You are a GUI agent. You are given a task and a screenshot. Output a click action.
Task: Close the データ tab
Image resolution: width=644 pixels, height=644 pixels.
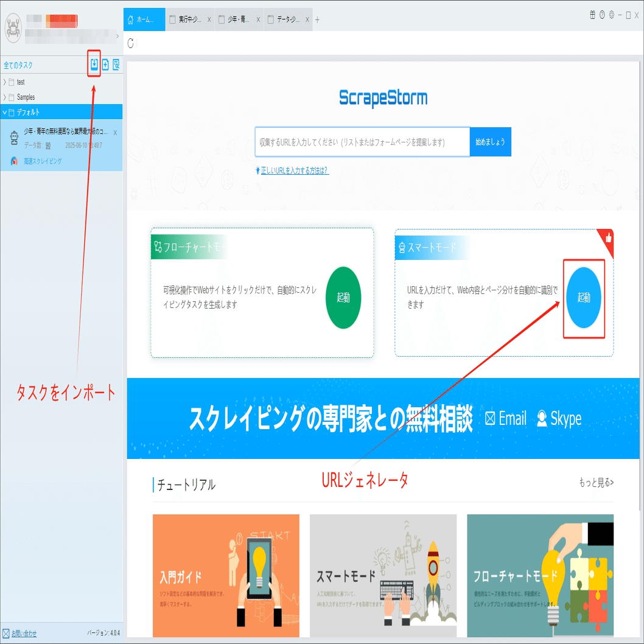point(307,19)
